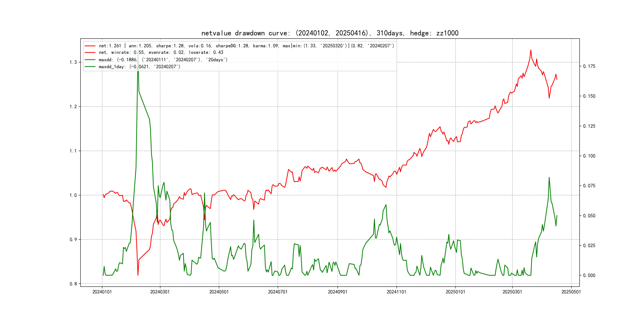Click the x-axis label 20250101

(455, 292)
